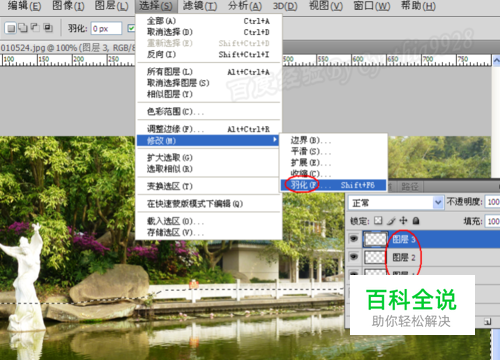Choose 平滑(S)... in the 修改 submenu
This screenshot has width=500, height=360.
click(333, 151)
